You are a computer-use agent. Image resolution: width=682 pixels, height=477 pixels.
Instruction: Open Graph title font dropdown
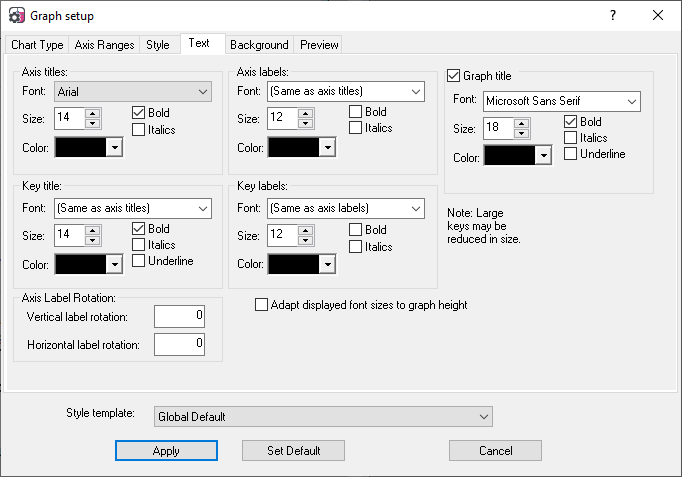tap(562, 101)
